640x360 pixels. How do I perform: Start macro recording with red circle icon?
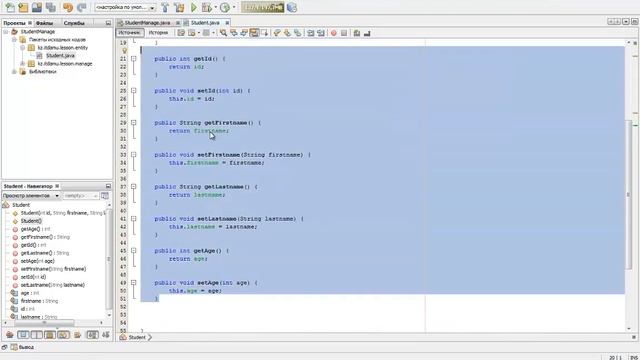pos(333,33)
